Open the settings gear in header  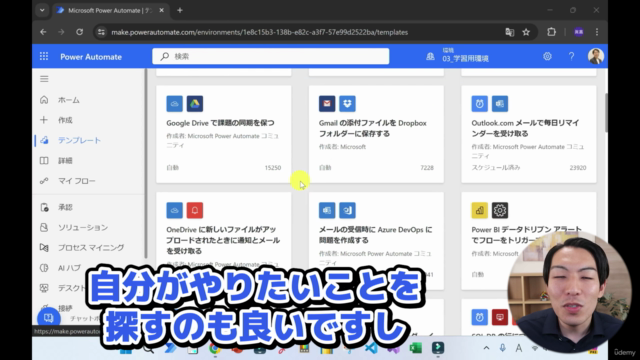(547, 56)
